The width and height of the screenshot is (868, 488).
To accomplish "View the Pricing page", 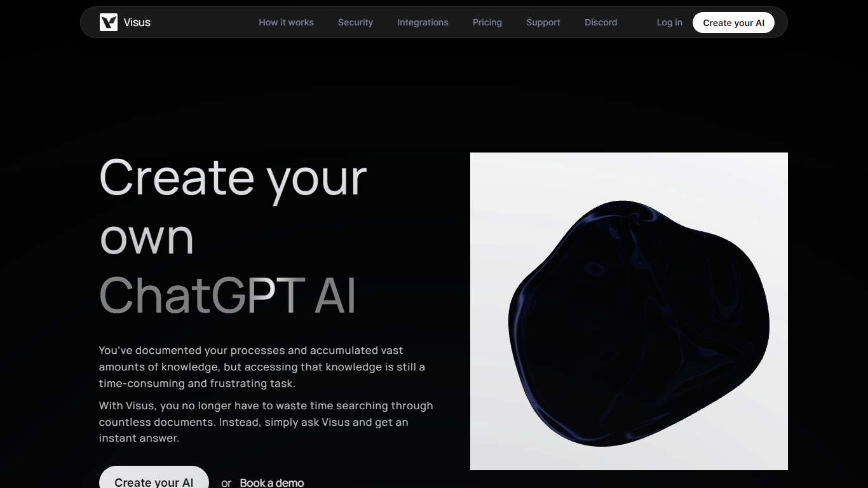I will pos(487,22).
